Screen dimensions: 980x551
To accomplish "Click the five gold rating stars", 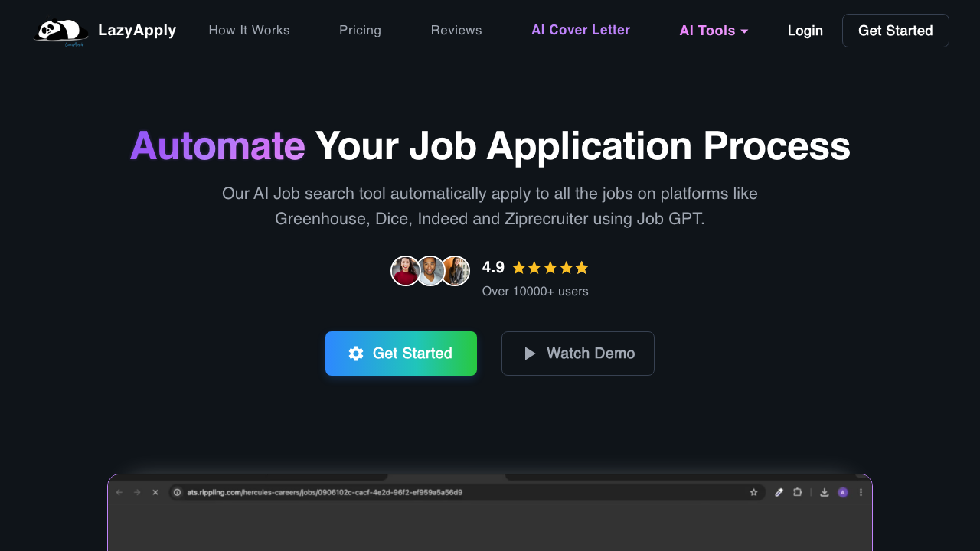I will [550, 268].
